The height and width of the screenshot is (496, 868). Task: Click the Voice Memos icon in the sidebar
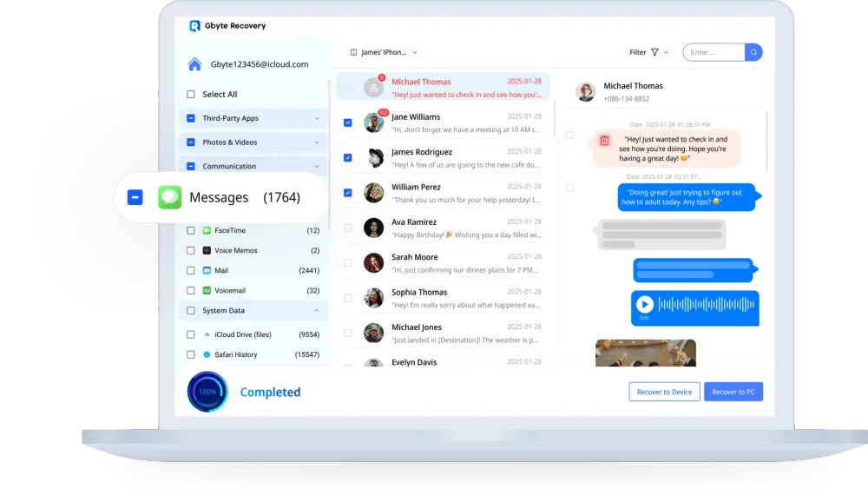tap(207, 250)
